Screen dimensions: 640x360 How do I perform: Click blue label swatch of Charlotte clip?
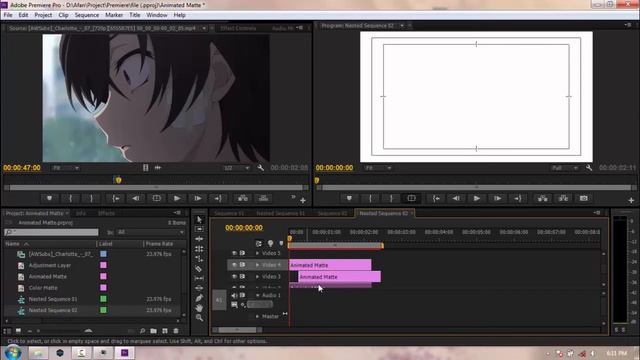103,254
